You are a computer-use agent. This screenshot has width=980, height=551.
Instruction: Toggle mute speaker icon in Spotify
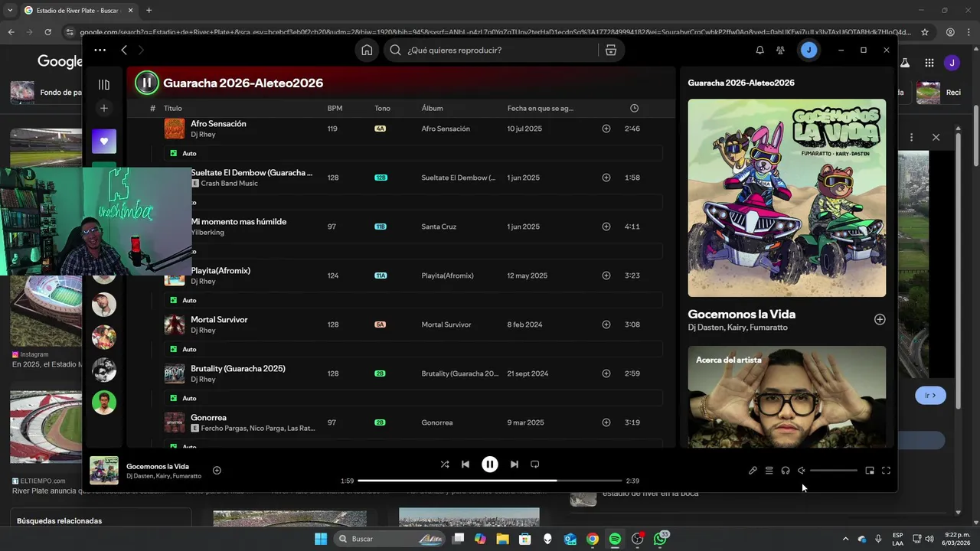click(802, 471)
